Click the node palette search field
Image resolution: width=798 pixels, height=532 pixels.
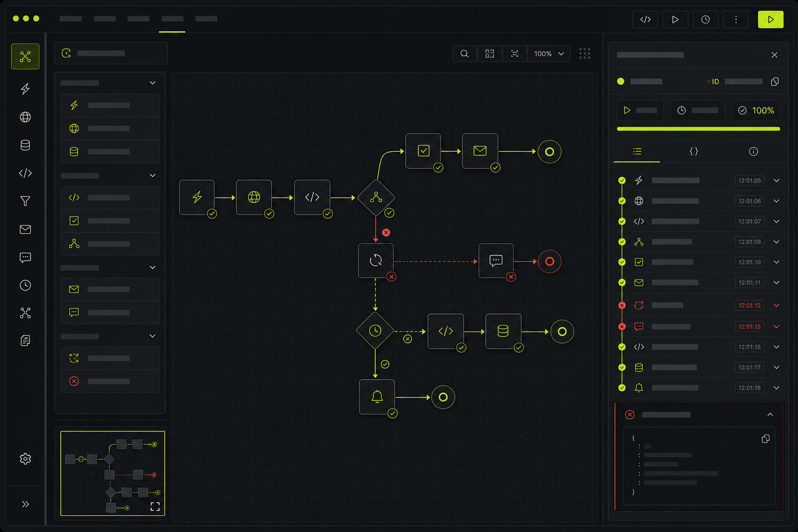click(x=111, y=53)
